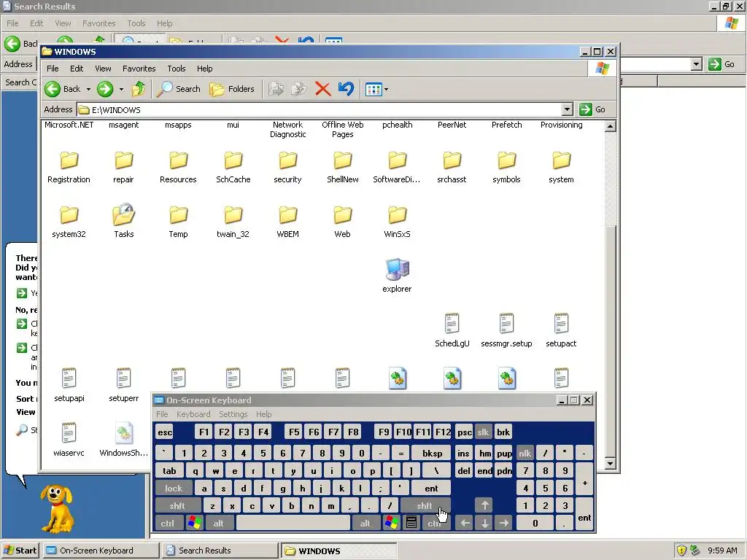Click Go in the WINDOWS window
The image size is (747, 560).
coord(592,109)
